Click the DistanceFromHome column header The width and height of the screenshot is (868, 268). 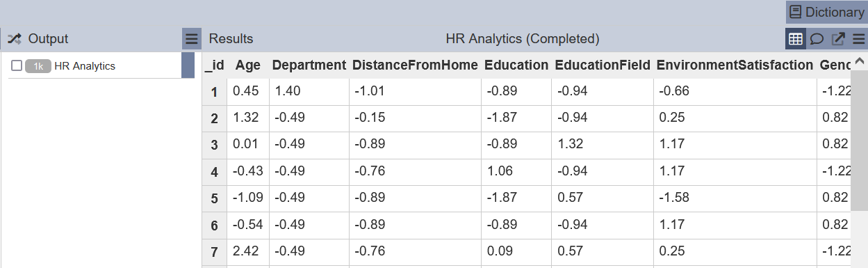pos(415,65)
